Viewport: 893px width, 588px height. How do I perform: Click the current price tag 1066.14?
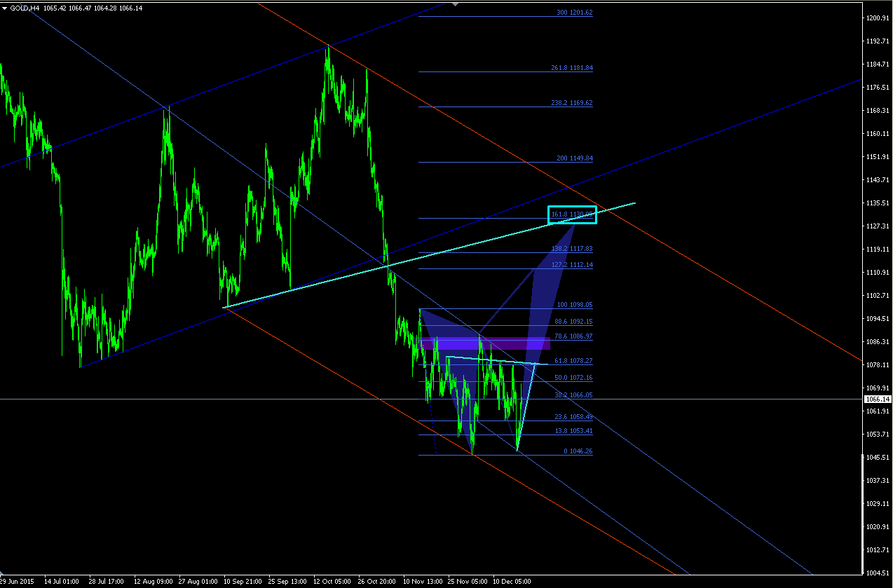coord(877,399)
